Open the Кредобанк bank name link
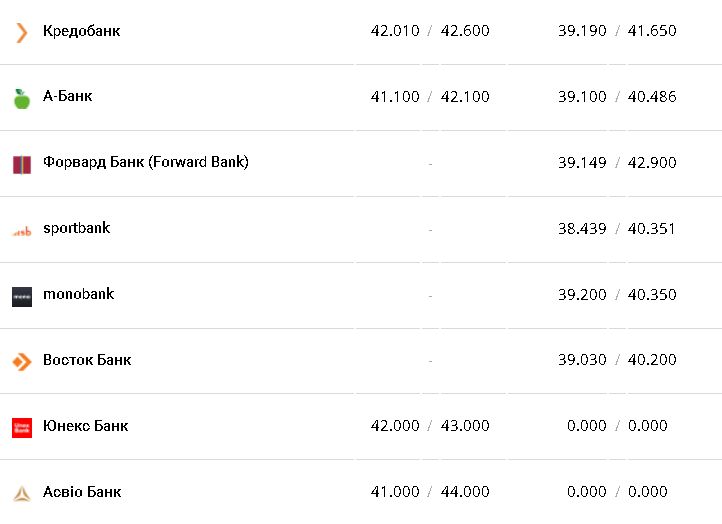722x524 pixels. (81, 31)
